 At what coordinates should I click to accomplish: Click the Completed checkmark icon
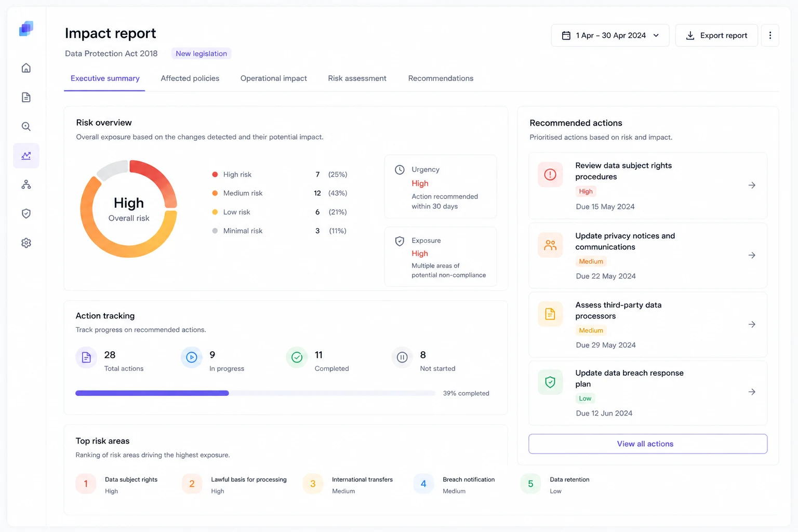[x=297, y=357]
